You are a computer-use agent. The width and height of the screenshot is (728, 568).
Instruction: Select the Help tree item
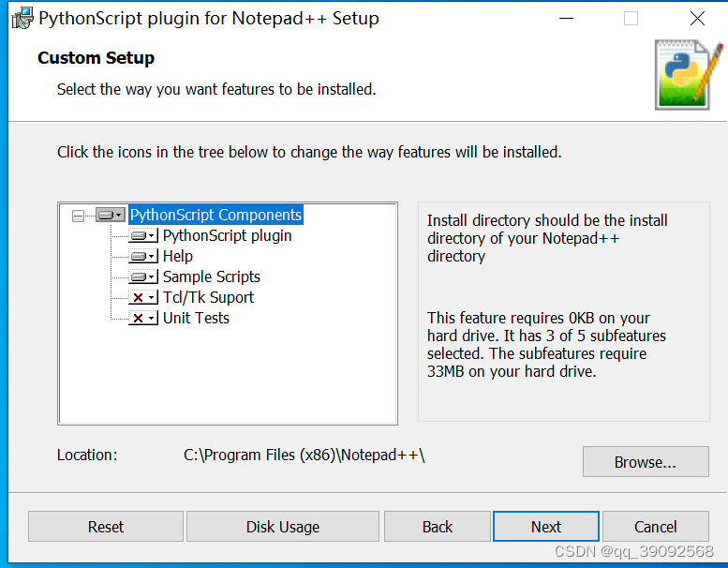tap(177, 257)
